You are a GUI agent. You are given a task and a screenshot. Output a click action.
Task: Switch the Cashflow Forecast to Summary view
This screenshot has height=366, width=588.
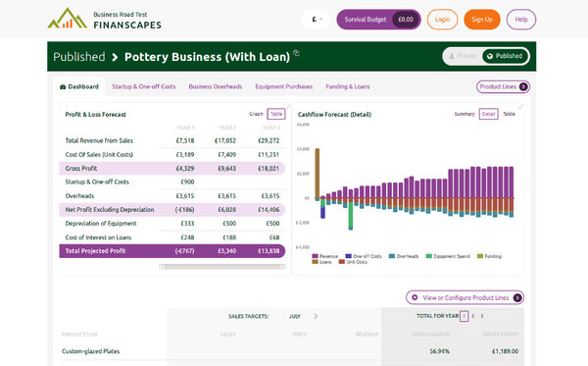465,114
